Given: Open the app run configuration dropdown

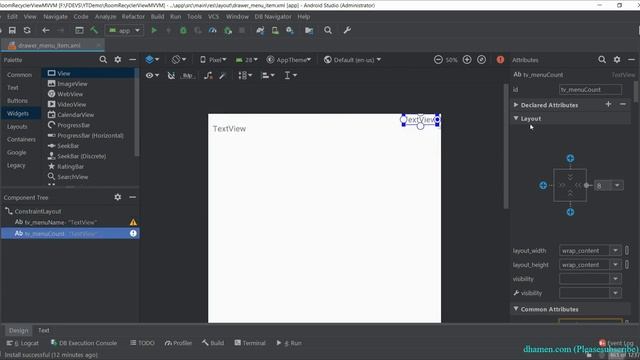Looking at the screenshot, I should pos(124,31).
